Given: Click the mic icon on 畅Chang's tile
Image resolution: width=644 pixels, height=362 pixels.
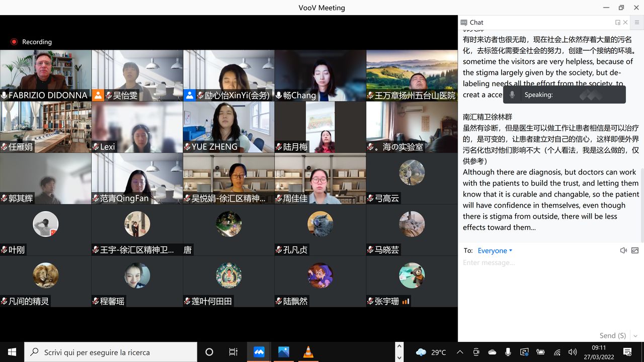Looking at the screenshot, I should (x=279, y=95).
